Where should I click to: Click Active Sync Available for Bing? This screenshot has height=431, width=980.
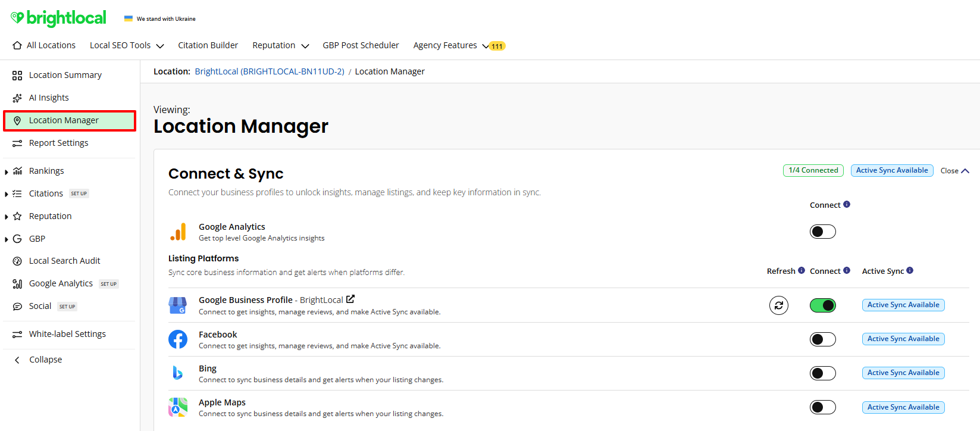tap(903, 373)
